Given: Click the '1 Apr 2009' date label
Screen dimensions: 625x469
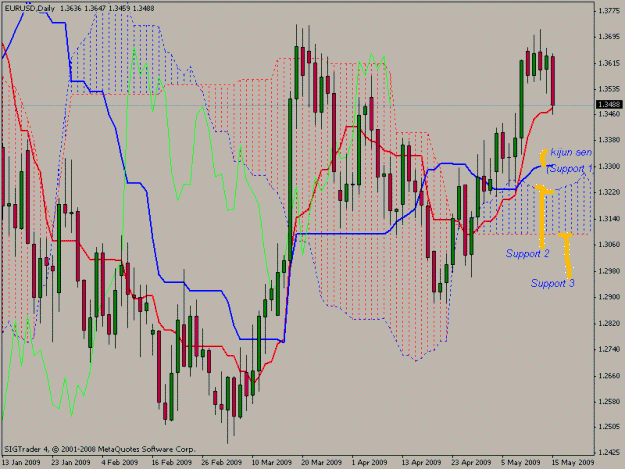Looking at the screenshot, I should [369, 462].
